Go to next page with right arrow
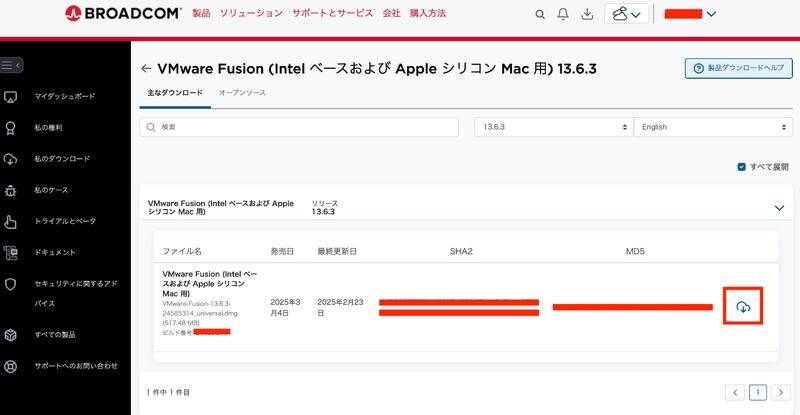The width and height of the screenshot is (800, 415). pos(782,393)
